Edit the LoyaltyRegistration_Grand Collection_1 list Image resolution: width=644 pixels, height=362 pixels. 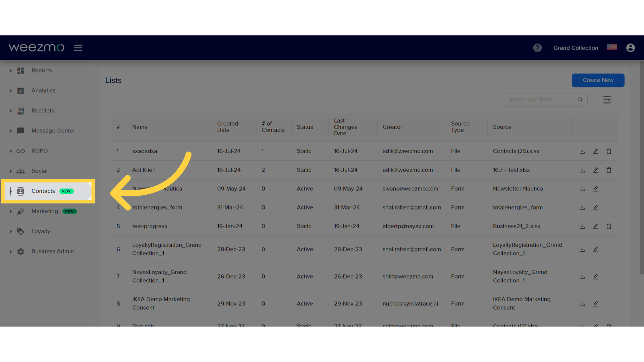click(595, 249)
